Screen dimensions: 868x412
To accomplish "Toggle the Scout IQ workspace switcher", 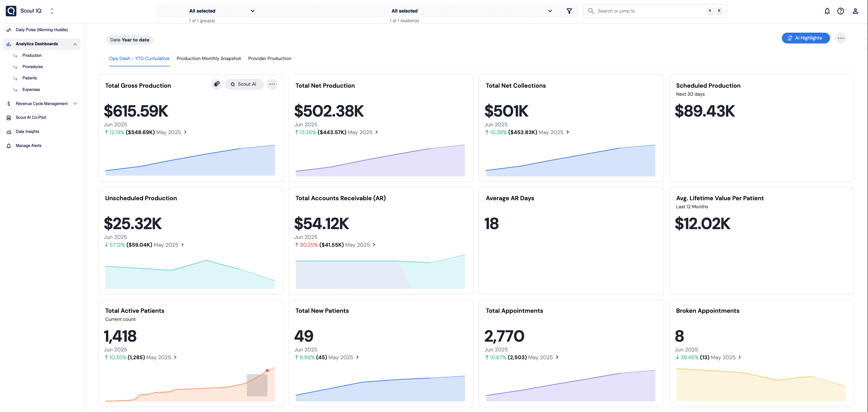I will click(x=52, y=11).
